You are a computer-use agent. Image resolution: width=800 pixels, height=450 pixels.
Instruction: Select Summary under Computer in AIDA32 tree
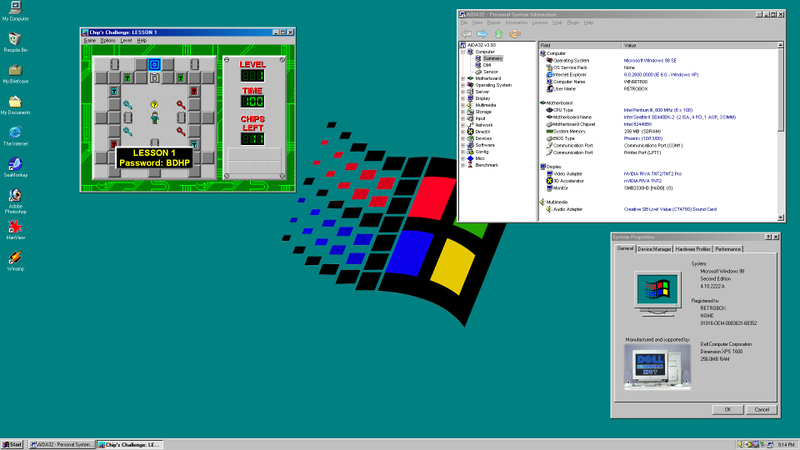pos(492,59)
